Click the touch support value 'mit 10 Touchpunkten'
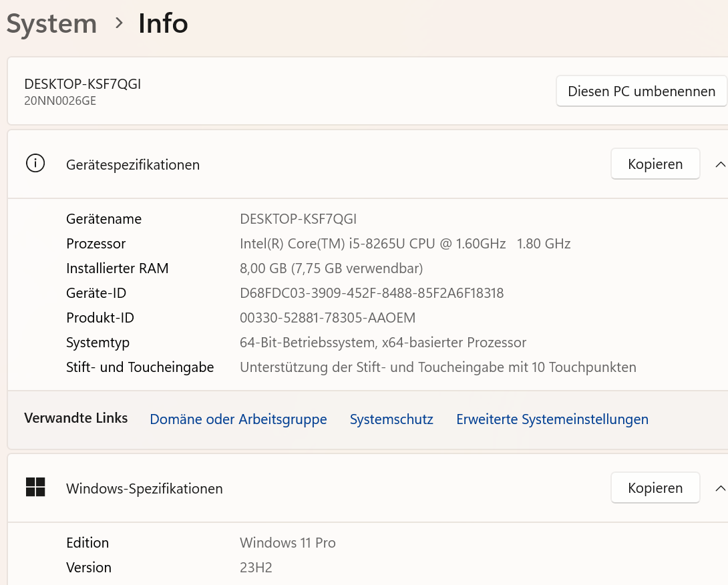Screen dimensions: 728x585 pyautogui.click(x=572, y=367)
